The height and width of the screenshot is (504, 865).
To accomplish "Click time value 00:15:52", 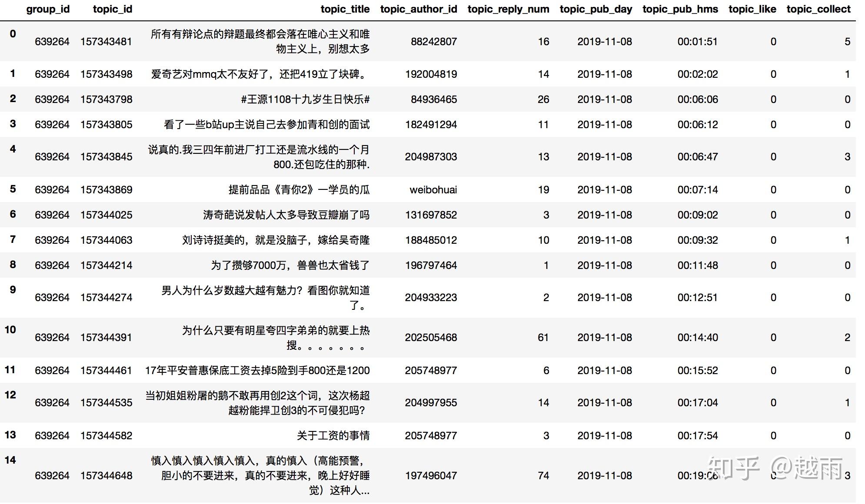I will pyautogui.click(x=698, y=371).
